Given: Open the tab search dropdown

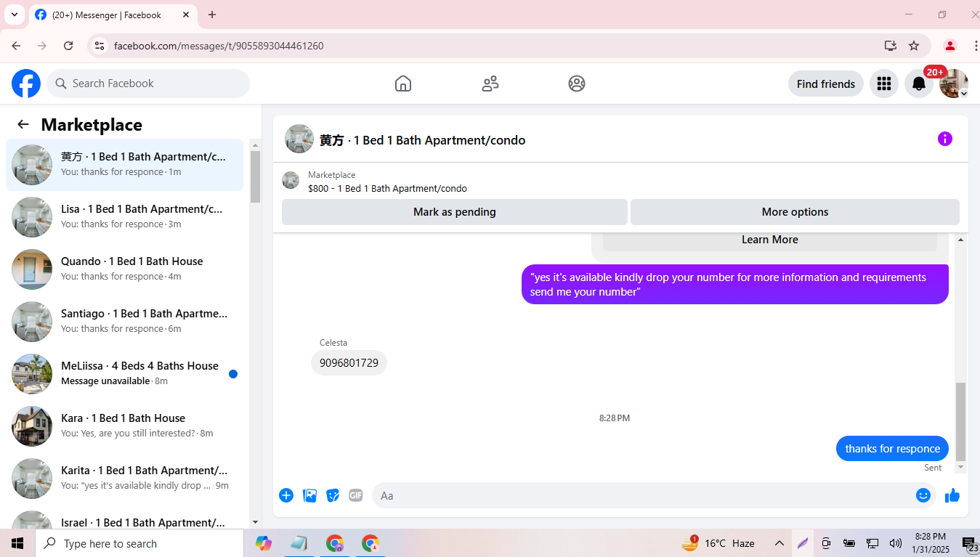Looking at the screenshot, I should point(14,15).
